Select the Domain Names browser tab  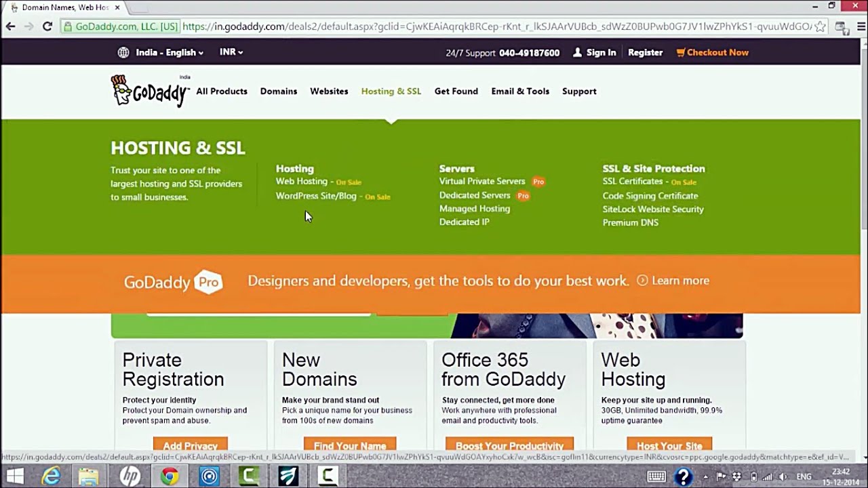(x=64, y=7)
